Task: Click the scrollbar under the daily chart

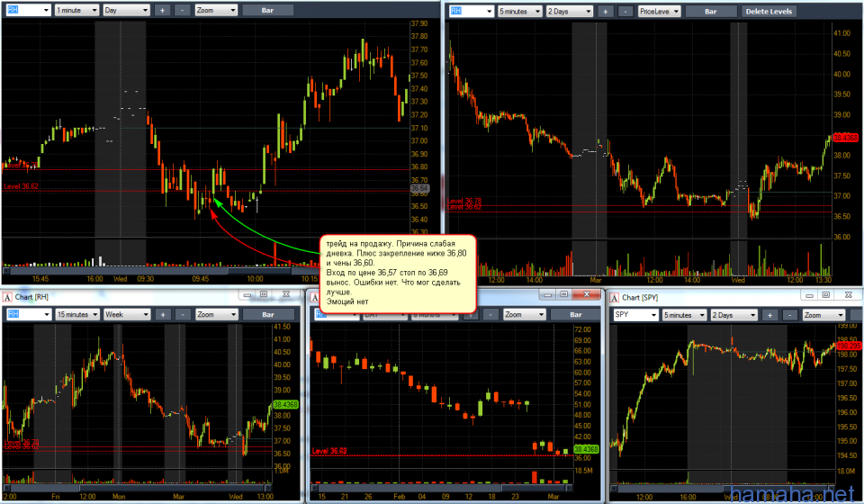Action: [443, 488]
